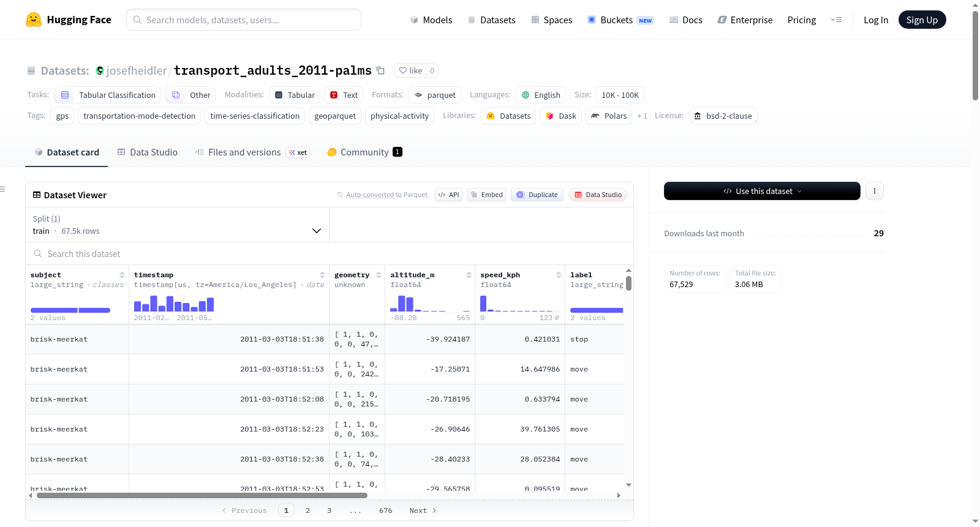The width and height of the screenshot is (980, 527).
Task: Follow the Auto-converted link
Action: pos(370,195)
